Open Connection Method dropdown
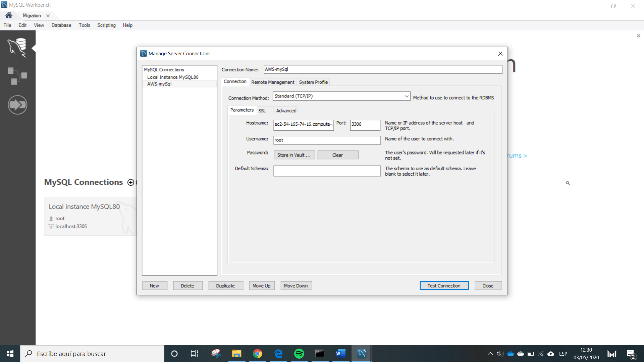The width and height of the screenshot is (644, 362). pos(341,96)
